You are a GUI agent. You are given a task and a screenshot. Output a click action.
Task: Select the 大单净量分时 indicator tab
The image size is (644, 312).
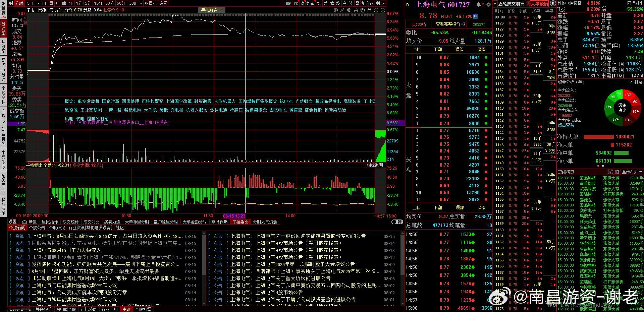[137, 222]
